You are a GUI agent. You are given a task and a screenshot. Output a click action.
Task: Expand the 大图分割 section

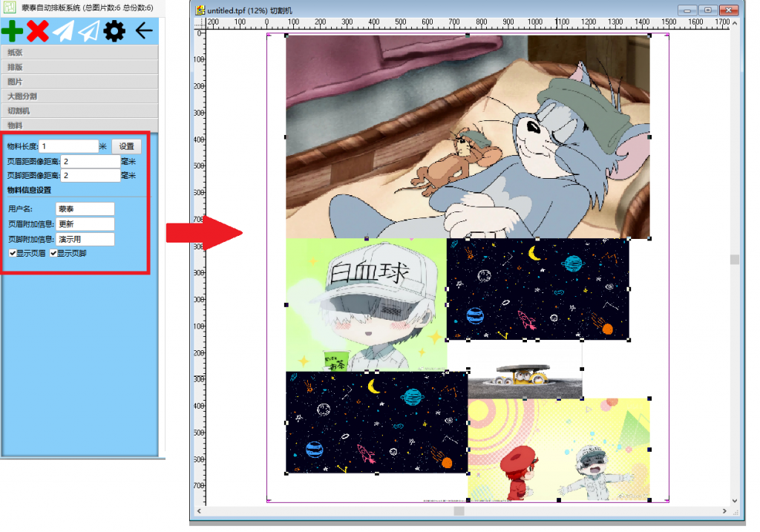pos(79,96)
